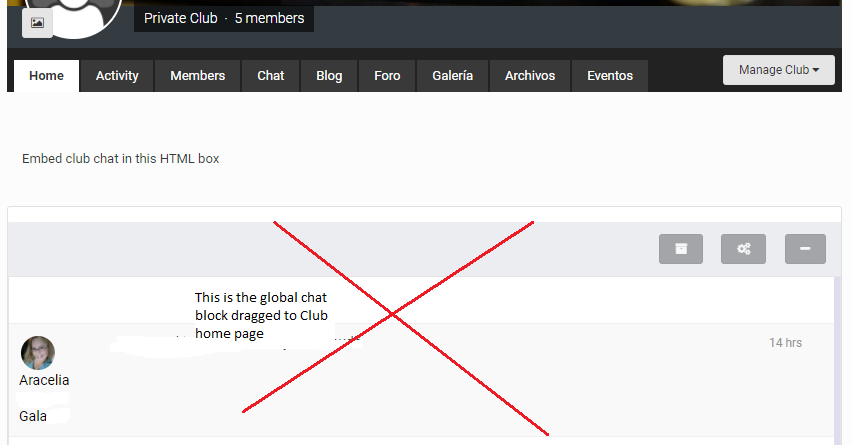The height and width of the screenshot is (445, 852).
Task: Click the cover photo image icon
Action: (37, 23)
